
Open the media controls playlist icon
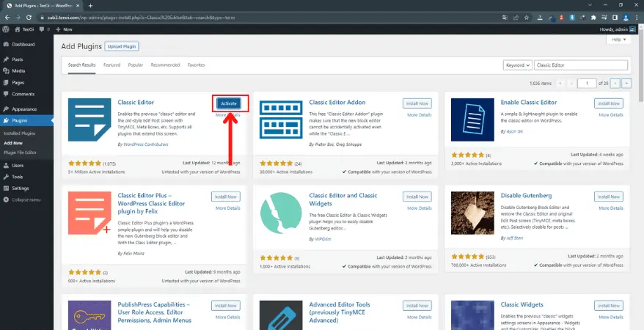click(x=604, y=18)
